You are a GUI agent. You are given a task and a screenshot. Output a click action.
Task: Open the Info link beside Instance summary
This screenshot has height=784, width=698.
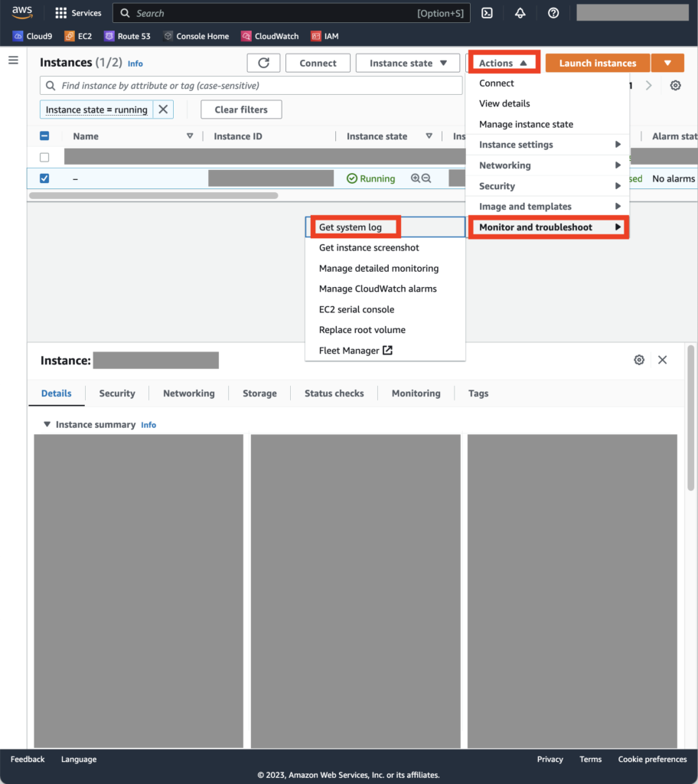[148, 424]
